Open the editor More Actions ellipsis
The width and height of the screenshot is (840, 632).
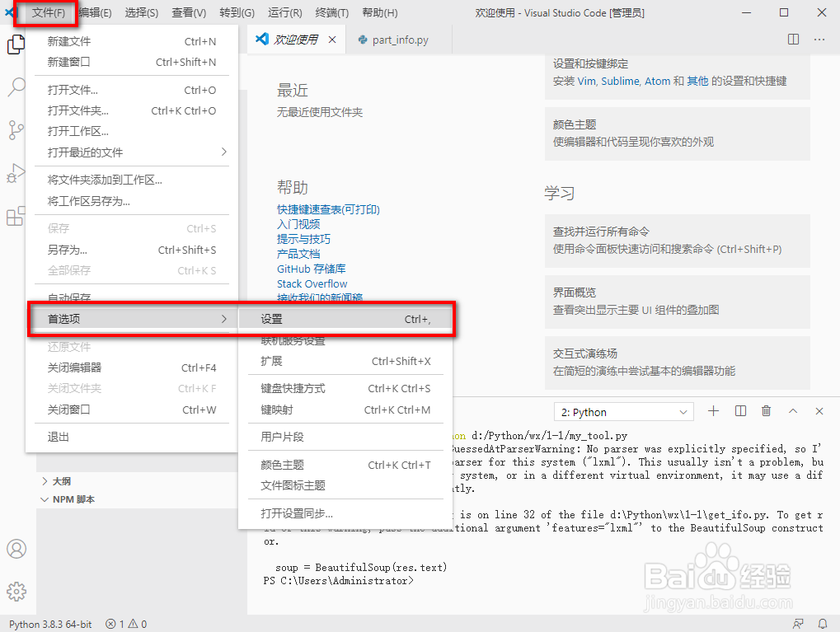pyautogui.click(x=819, y=40)
